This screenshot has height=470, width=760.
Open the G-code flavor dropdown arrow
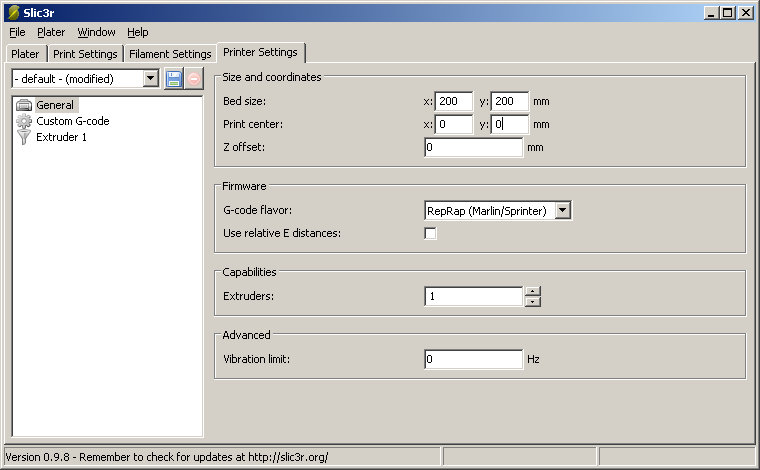pos(563,210)
